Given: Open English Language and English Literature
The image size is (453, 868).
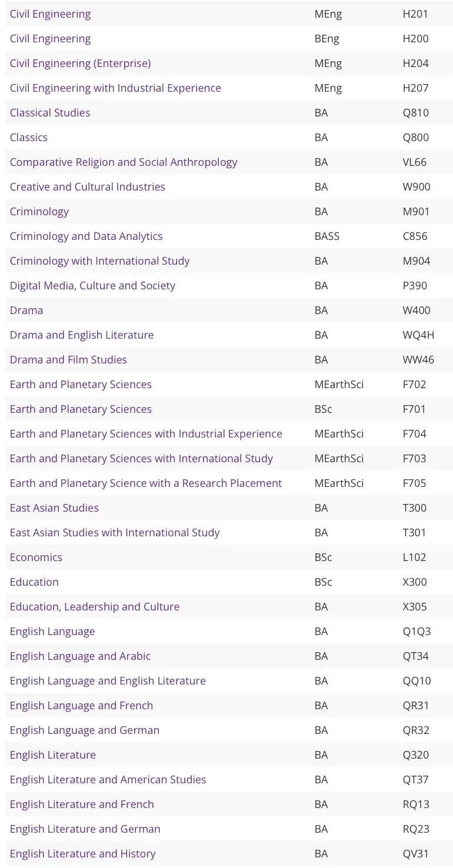Looking at the screenshot, I should [108, 681].
